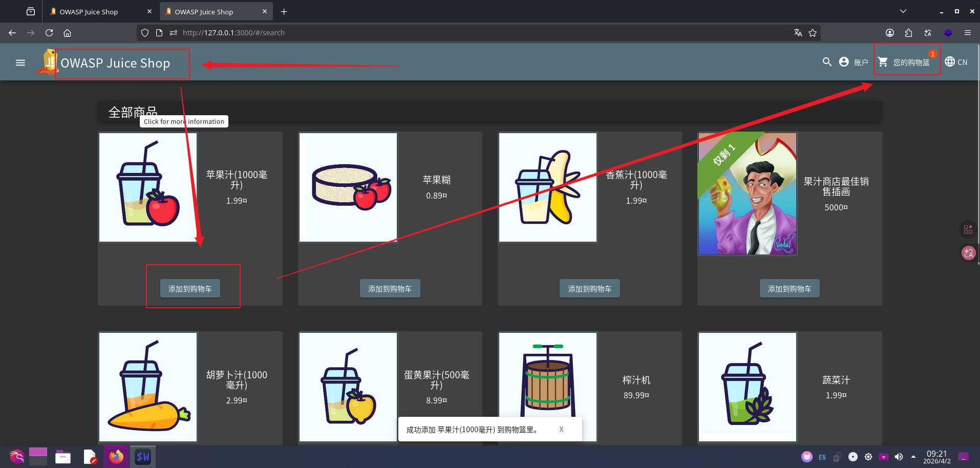Open the apple pomace product image
980x468 pixels.
[x=348, y=187]
